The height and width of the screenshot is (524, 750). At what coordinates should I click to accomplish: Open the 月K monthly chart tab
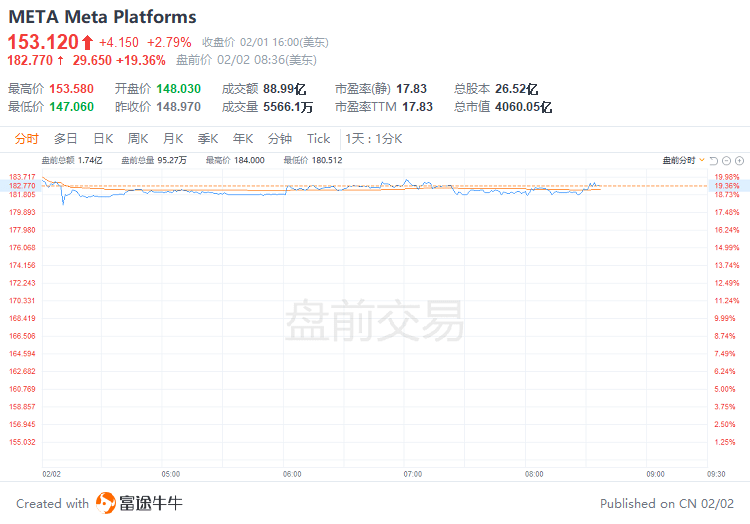tap(173, 139)
